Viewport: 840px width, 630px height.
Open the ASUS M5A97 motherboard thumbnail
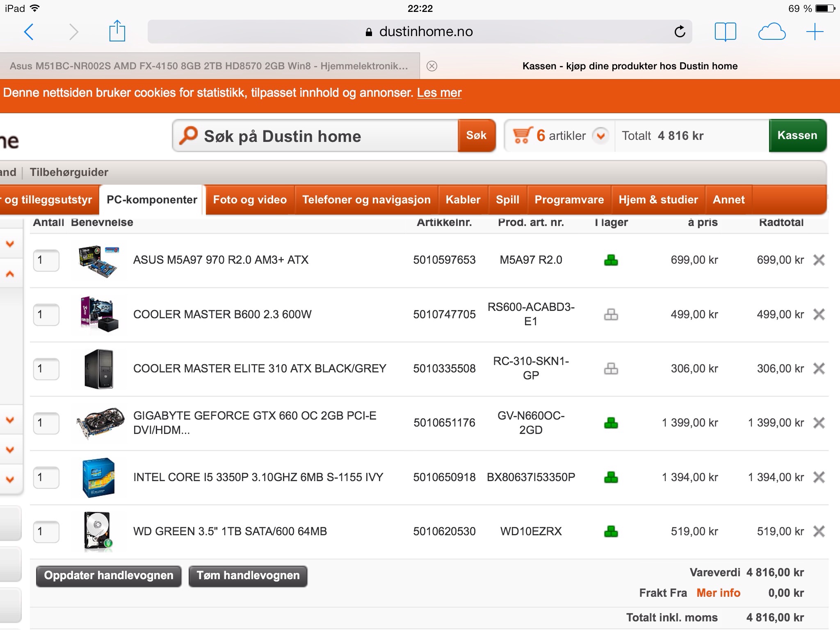98,261
